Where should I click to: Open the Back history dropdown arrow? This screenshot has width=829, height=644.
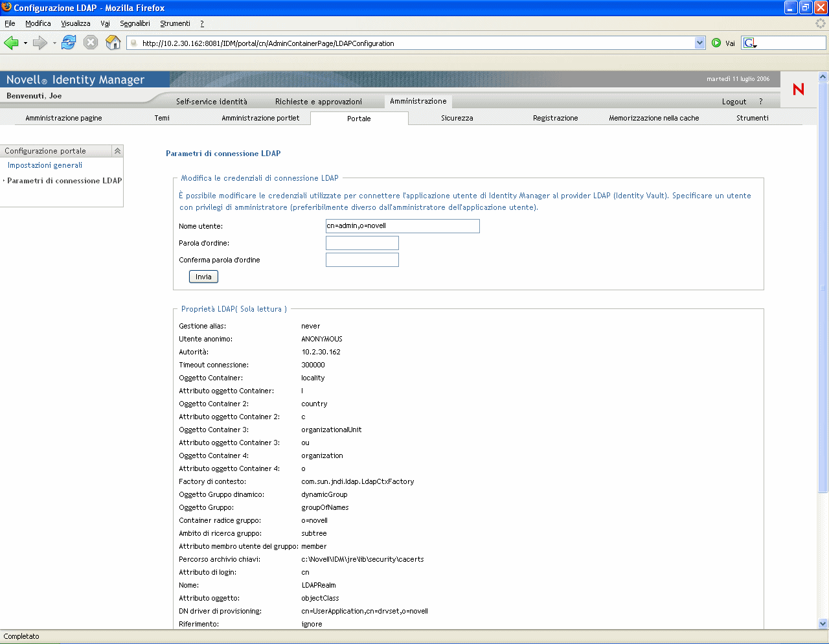tap(25, 43)
